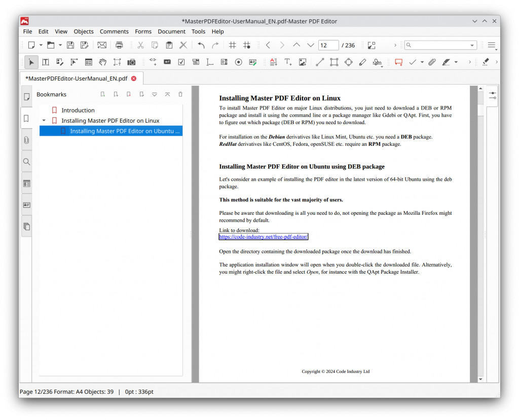The height and width of the screenshot is (420, 519).
Task: Collapse the Installing Master PDF Editor on Linux bookmark
Action: [44, 121]
